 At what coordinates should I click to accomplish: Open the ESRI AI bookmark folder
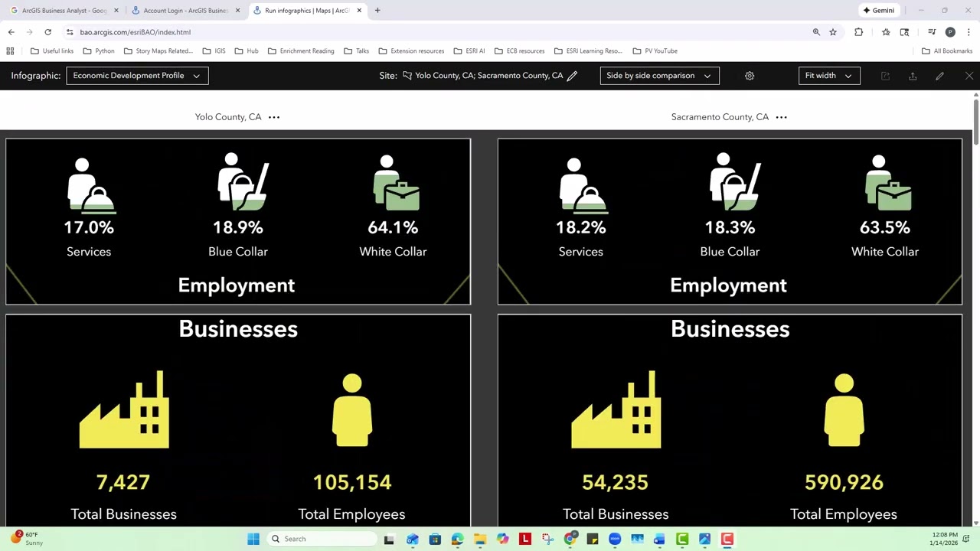point(469,51)
